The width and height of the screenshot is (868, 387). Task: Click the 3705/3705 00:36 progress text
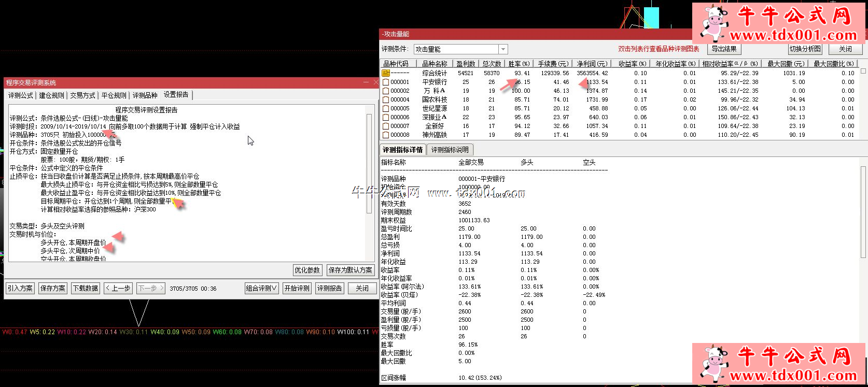click(193, 289)
